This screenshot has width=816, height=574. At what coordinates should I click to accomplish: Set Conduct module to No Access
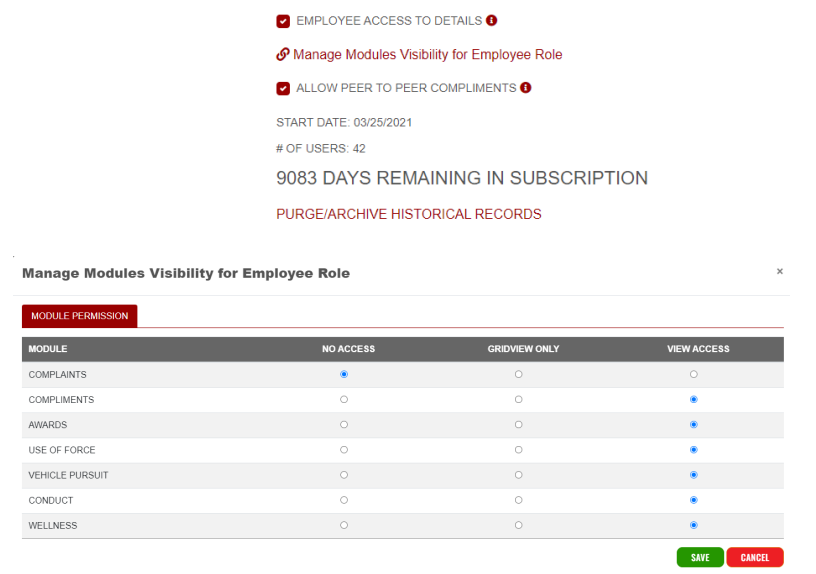tap(344, 500)
